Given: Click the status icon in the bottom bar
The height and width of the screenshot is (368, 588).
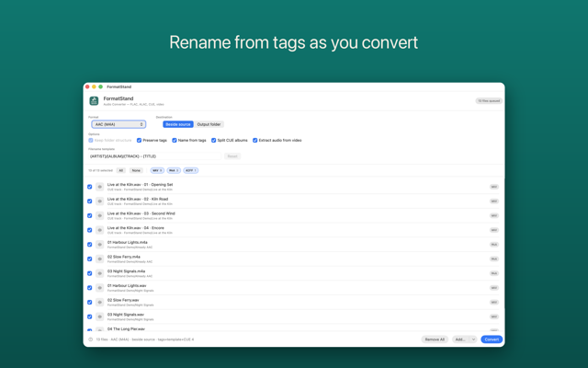Looking at the screenshot, I should click(90, 339).
